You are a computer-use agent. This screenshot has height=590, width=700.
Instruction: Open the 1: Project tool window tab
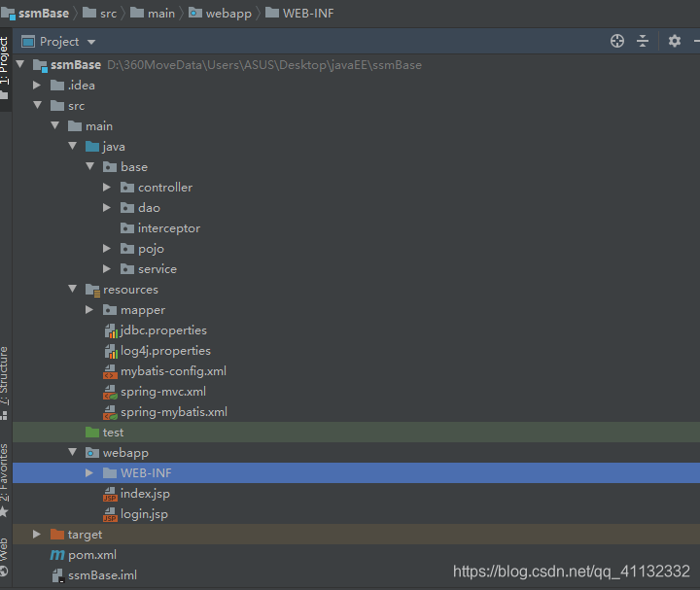pyautogui.click(x=5, y=68)
